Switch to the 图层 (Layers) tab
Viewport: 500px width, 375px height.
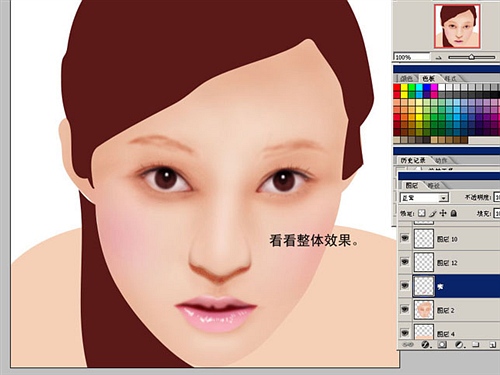click(x=412, y=185)
